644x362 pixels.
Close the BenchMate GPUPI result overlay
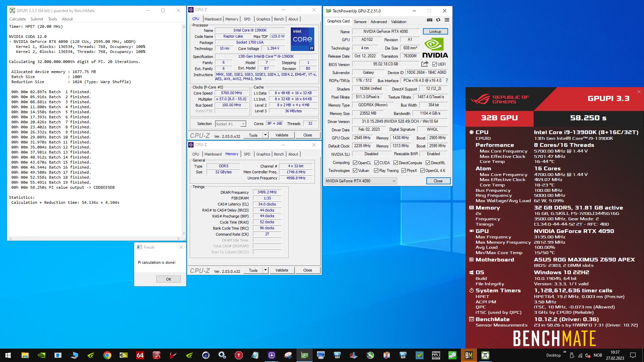tap(639, 92)
